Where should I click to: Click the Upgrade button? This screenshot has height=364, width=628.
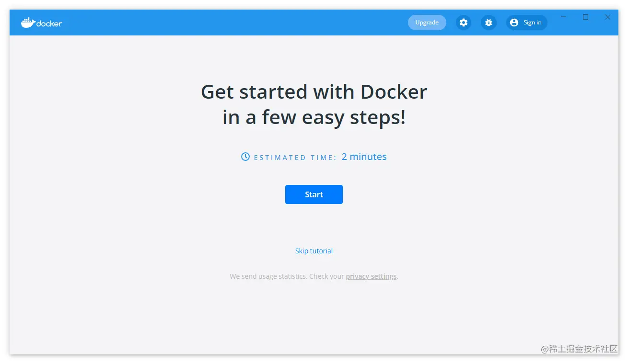pos(427,23)
